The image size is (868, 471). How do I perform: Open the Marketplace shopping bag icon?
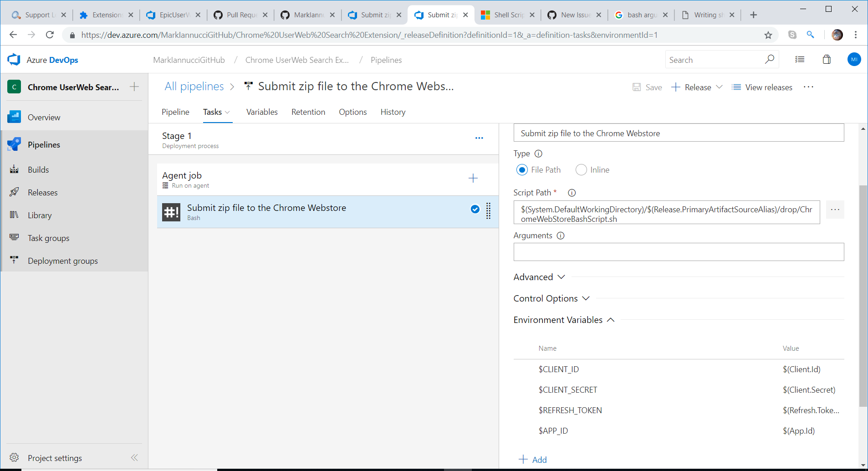coord(827,60)
